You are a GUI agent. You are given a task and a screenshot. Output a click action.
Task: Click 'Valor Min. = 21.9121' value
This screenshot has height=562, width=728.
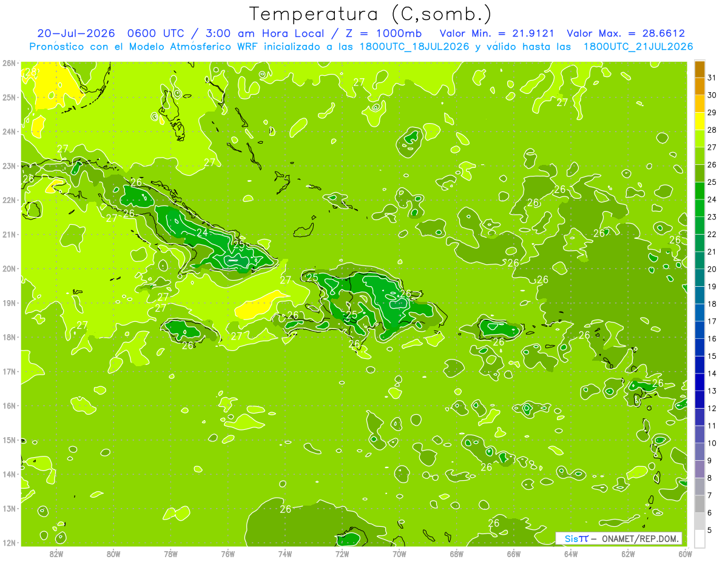tap(496, 33)
